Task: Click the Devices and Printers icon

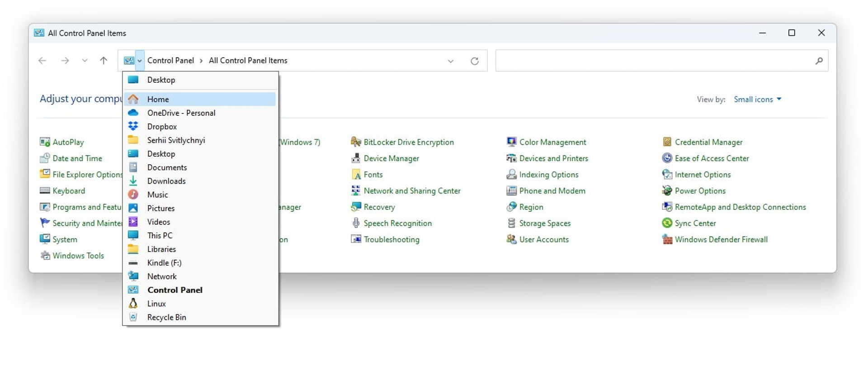Action: point(511,158)
